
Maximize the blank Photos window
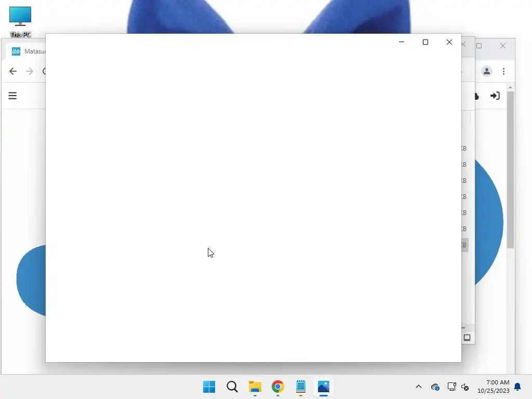click(x=425, y=42)
